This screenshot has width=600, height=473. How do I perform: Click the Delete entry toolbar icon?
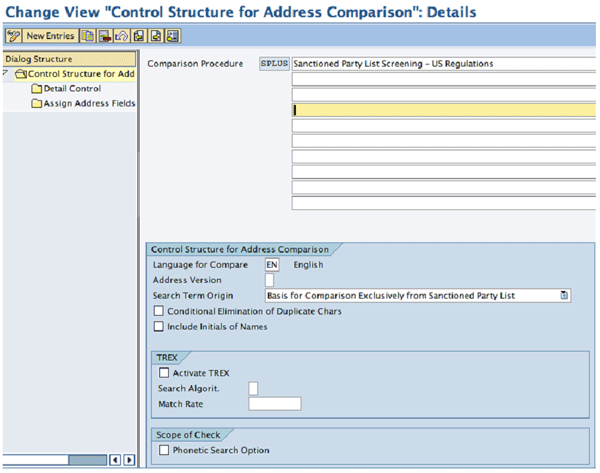105,36
